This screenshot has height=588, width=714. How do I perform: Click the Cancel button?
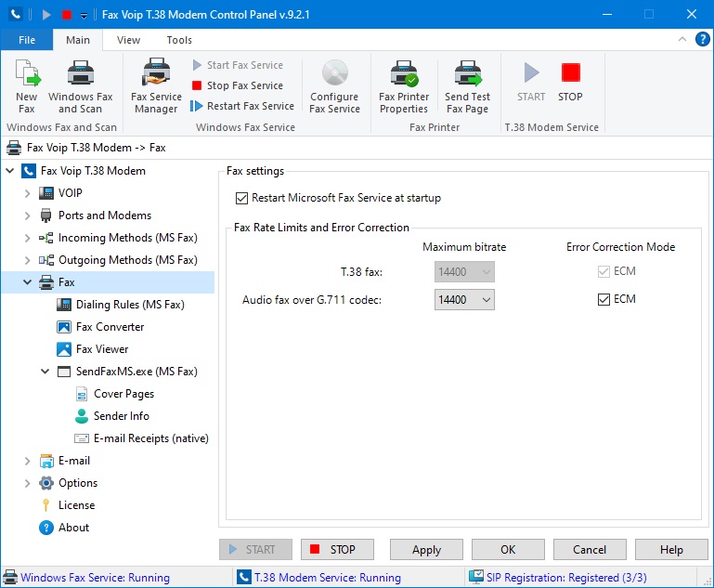pos(590,550)
